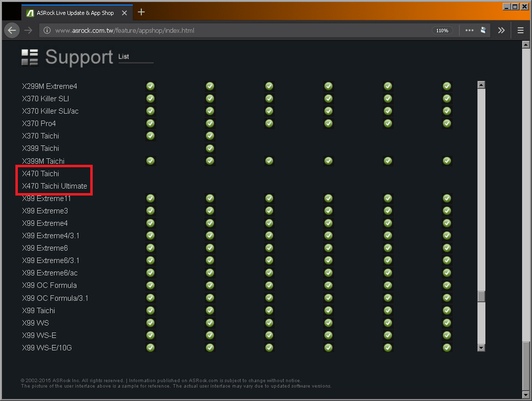Select X370 Pro4 model name
532x401 pixels.
coord(39,124)
